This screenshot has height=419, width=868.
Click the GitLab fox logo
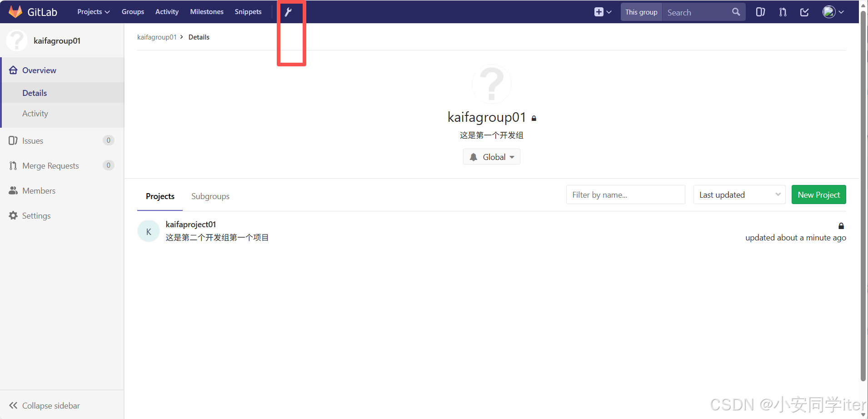[x=15, y=12]
